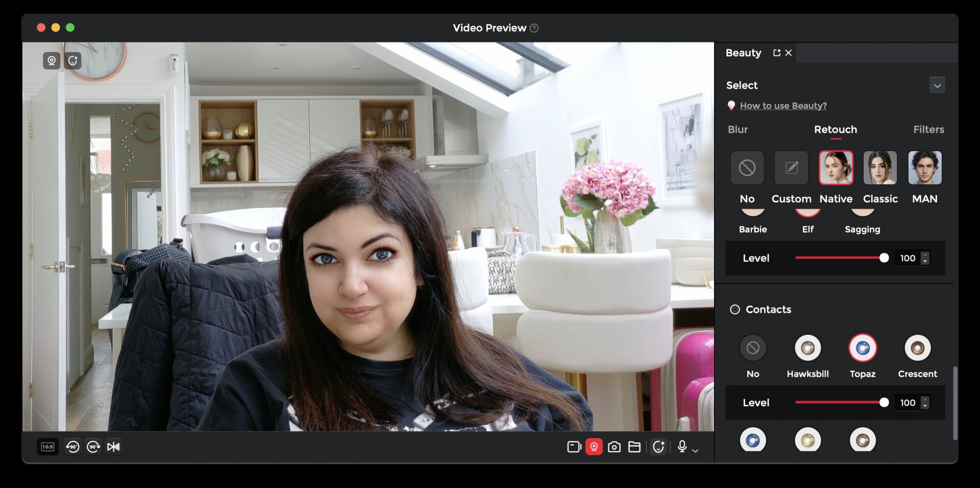Open microphone options dropdown arrow
Image resolution: width=980 pixels, height=488 pixels.
click(x=695, y=450)
